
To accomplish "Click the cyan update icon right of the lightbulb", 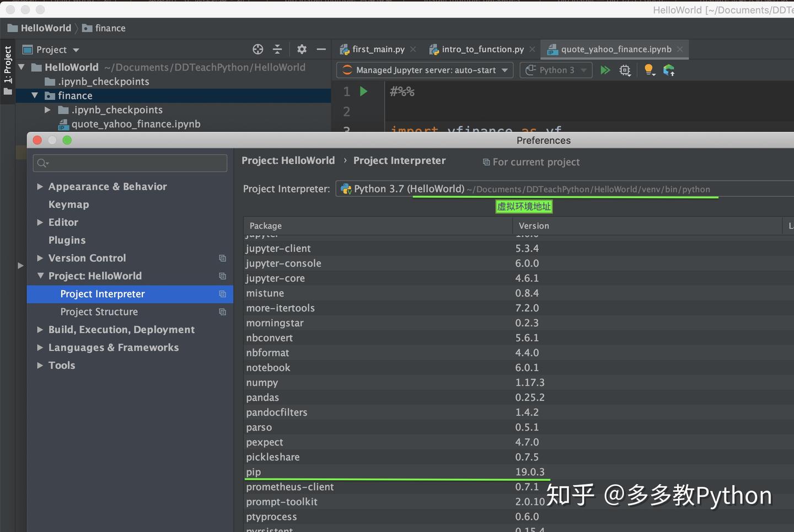I will [x=669, y=70].
